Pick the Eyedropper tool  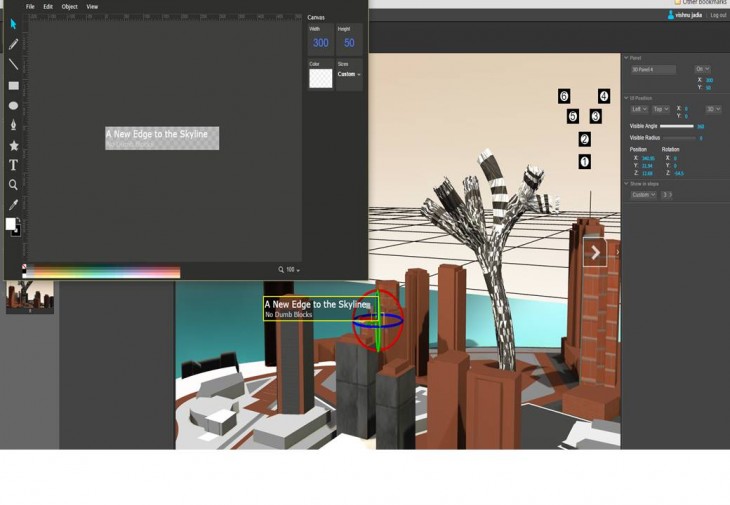[13, 205]
